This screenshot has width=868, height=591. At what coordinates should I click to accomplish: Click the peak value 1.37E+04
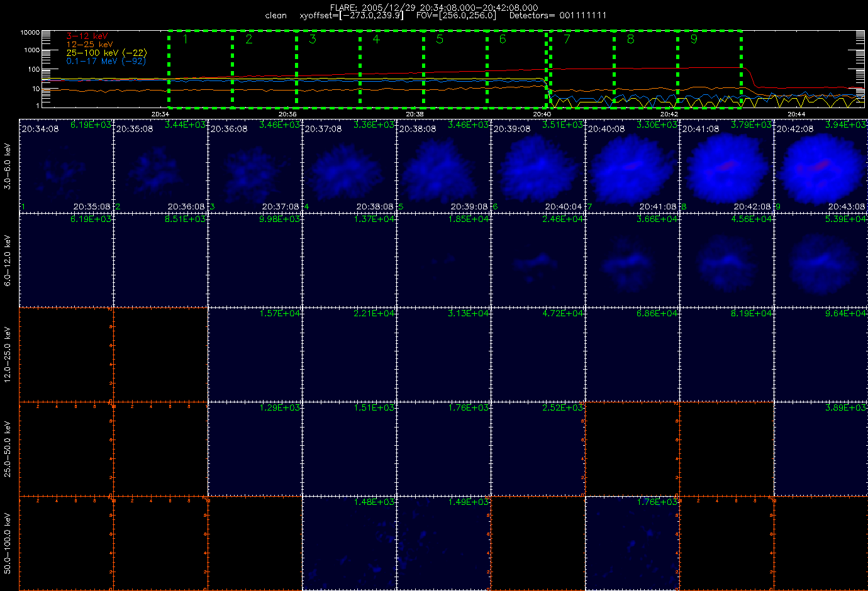374,219
